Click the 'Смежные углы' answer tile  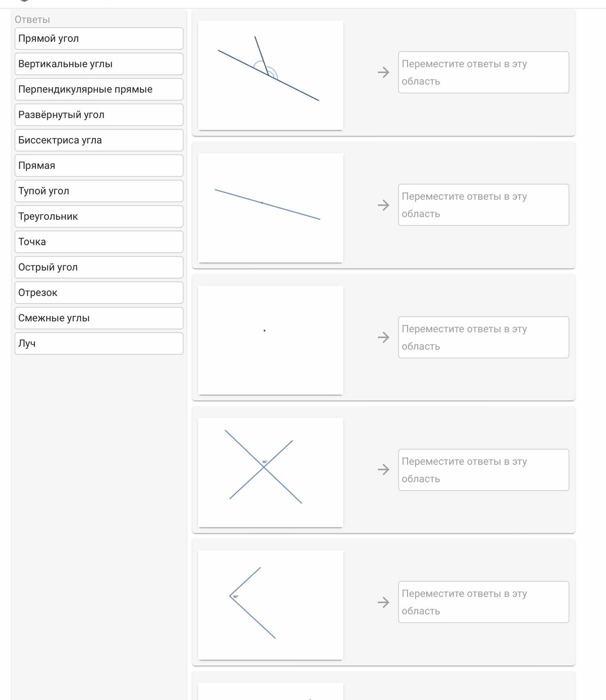point(99,319)
